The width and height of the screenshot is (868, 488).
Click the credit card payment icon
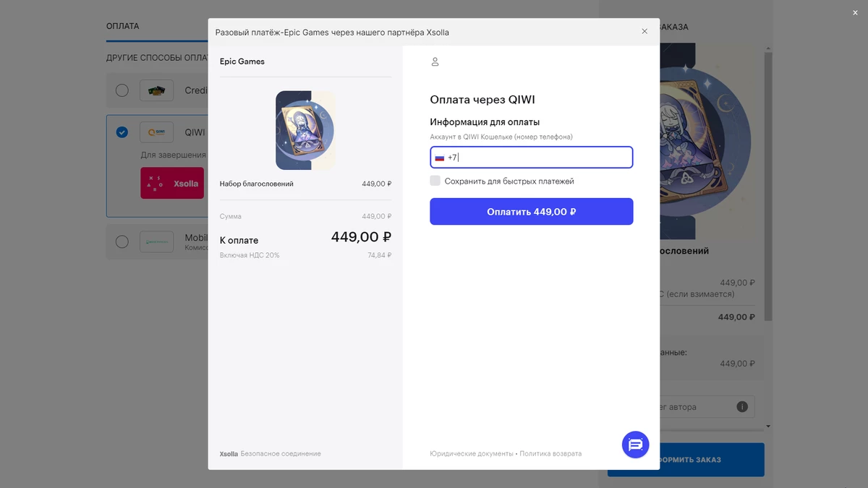point(156,90)
